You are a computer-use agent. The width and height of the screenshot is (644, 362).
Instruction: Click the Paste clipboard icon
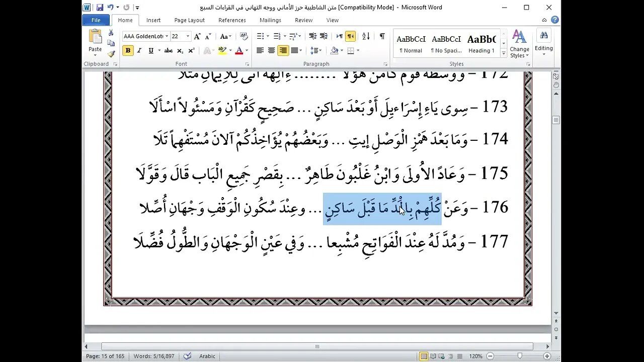click(x=95, y=37)
